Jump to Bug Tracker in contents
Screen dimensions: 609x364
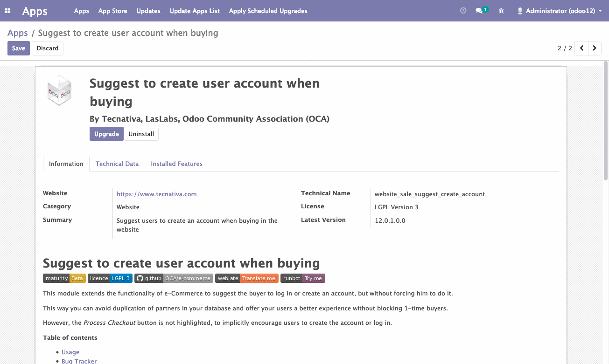click(x=79, y=361)
